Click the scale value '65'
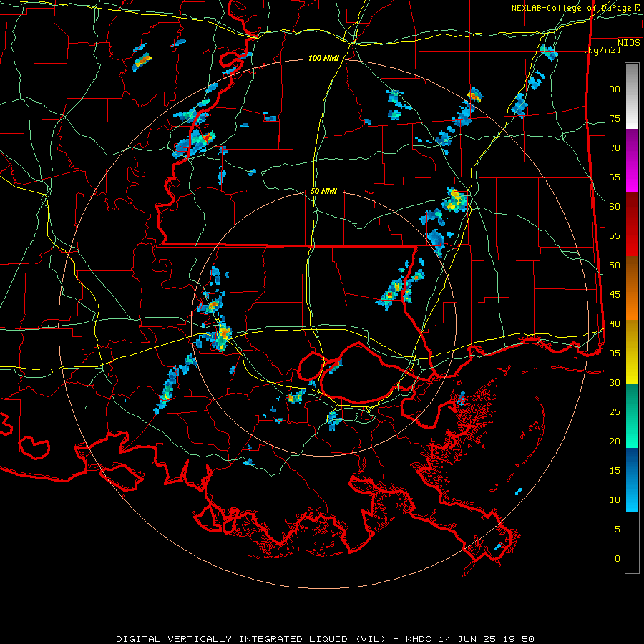Screen dimensions: 644x644 (615, 177)
